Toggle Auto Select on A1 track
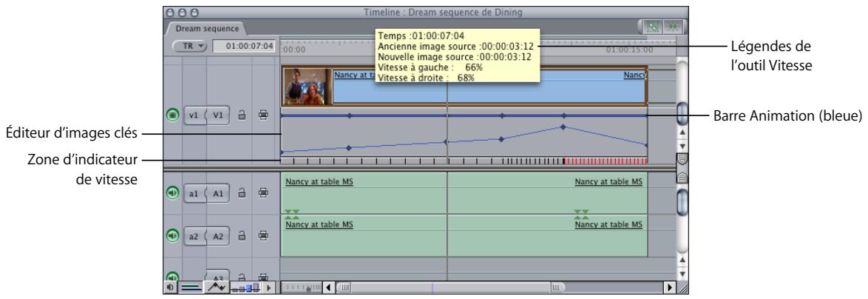This screenshot has width=868, height=299. (263, 193)
